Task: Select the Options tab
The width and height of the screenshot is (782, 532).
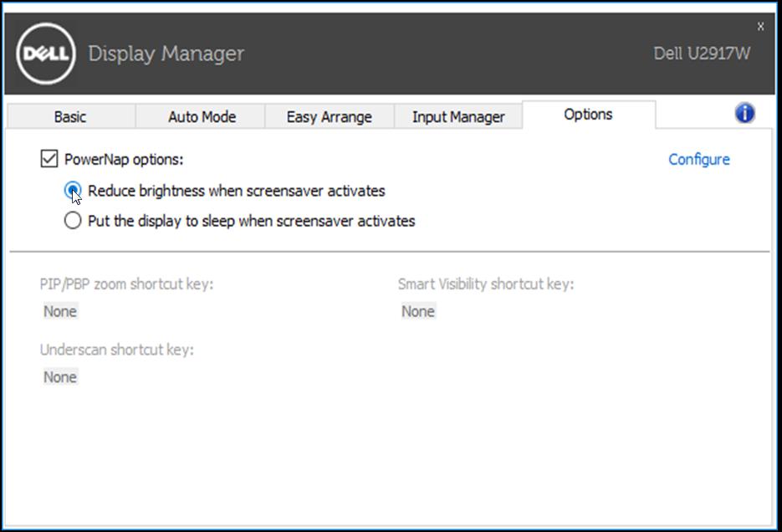Action: [x=589, y=115]
